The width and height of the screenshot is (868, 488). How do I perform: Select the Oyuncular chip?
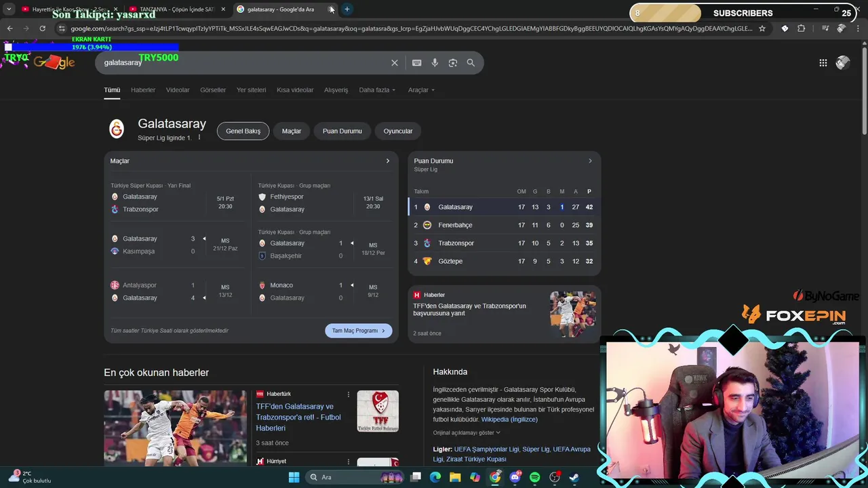(x=398, y=131)
